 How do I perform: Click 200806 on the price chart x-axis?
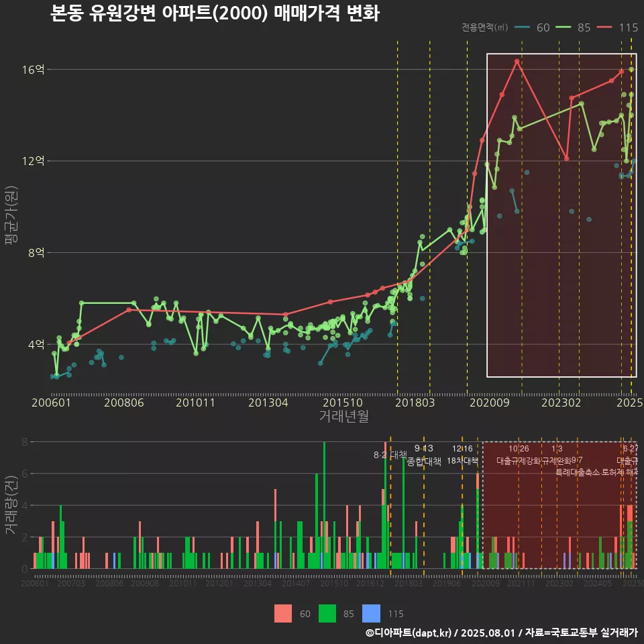tap(123, 402)
